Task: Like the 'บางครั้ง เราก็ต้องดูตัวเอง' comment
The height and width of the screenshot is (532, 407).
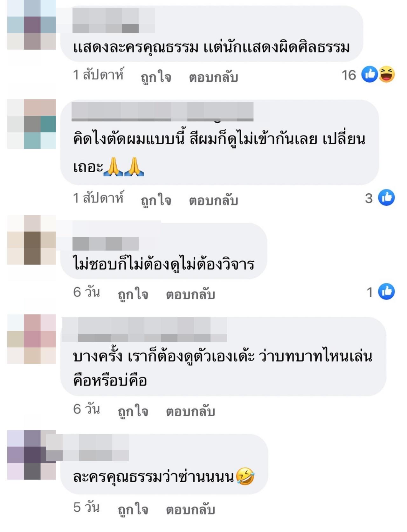Action: pos(133,411)
